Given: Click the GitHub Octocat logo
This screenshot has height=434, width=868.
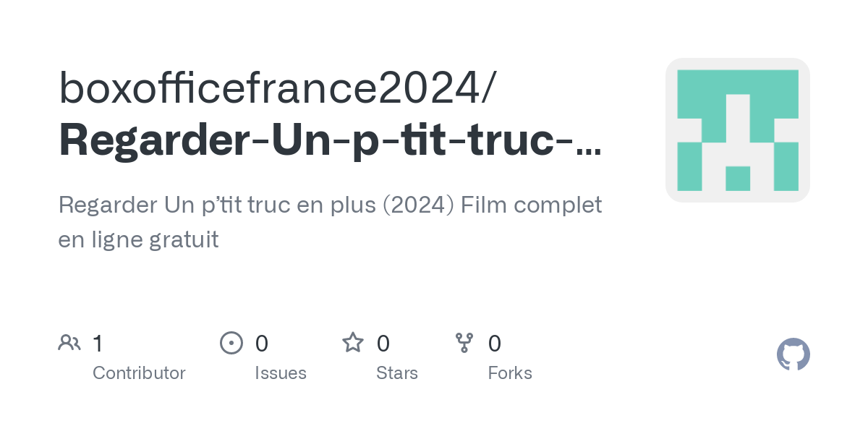Looking at the screenshot, I should click(793, 354).
